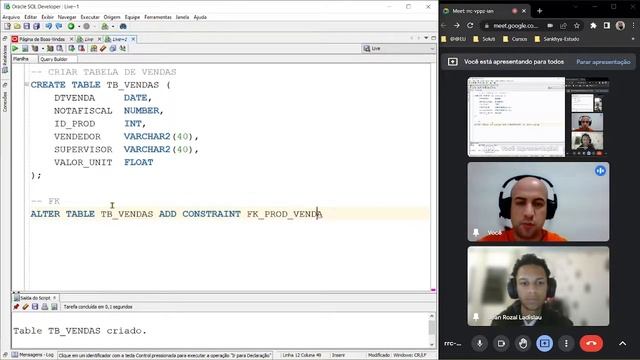The image size is (640, 360).
Task: Click the 'Table TB_VENDAS criado.' output text
Action: click(80, 331)
